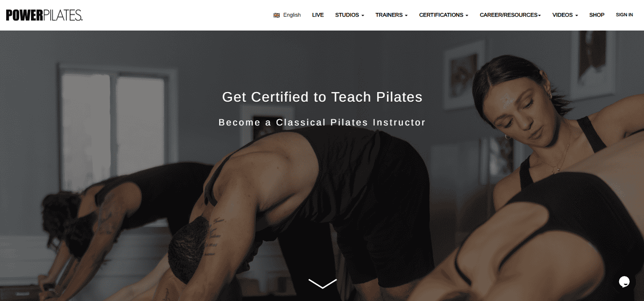Click the caret arrow beside VIDEOS
Viewport: 644px width, 301px height.
coord(577,16)
